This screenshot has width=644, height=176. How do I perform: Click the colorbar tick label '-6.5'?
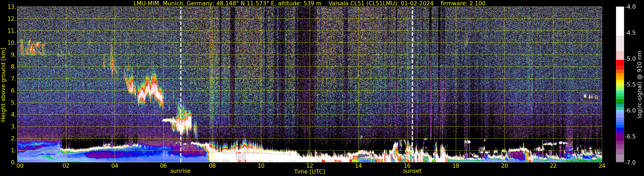click(630, 137)
